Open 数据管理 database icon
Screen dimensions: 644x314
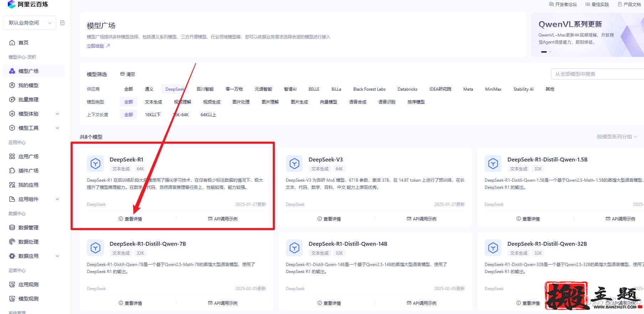(12, 228)
